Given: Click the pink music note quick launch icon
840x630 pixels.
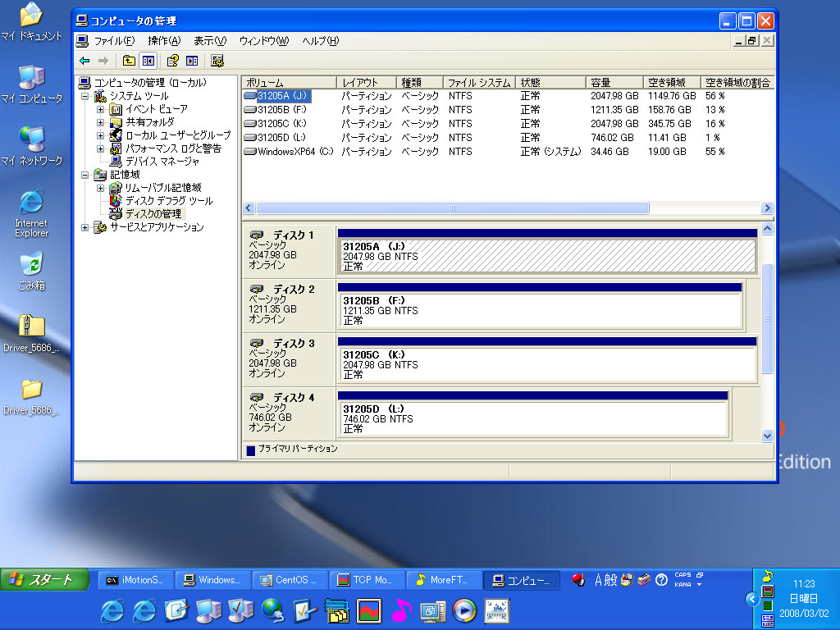Looking at the screenshot, I should 400,610.
